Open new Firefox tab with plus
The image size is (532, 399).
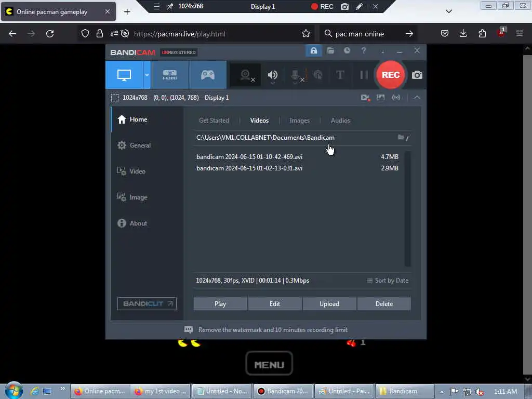127,12
